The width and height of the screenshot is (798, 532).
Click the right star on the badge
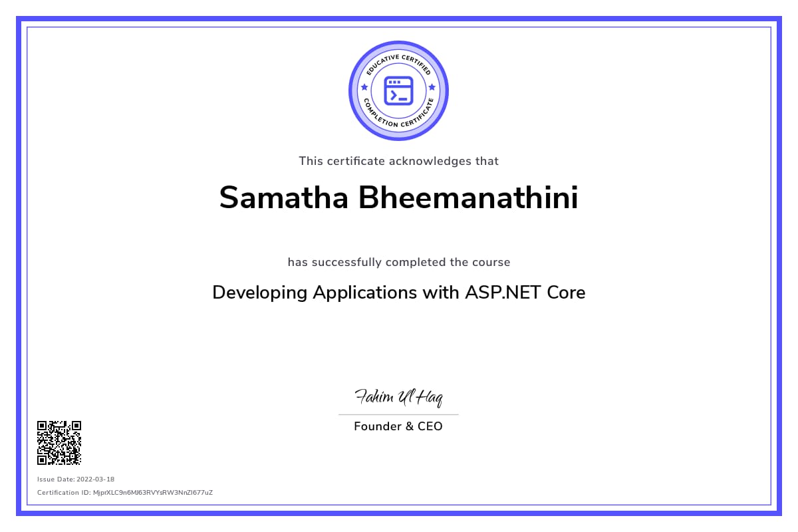(432, 87)
